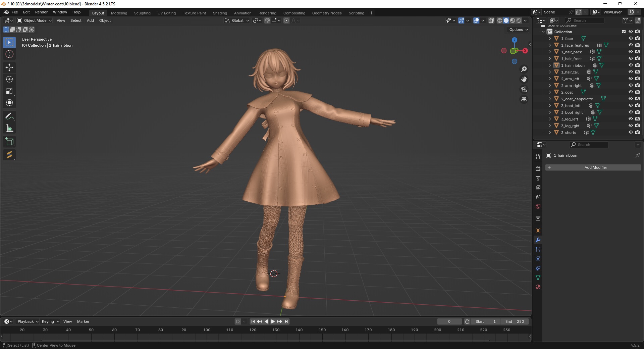Click the End frame field
644x349 pixels.
515,321
